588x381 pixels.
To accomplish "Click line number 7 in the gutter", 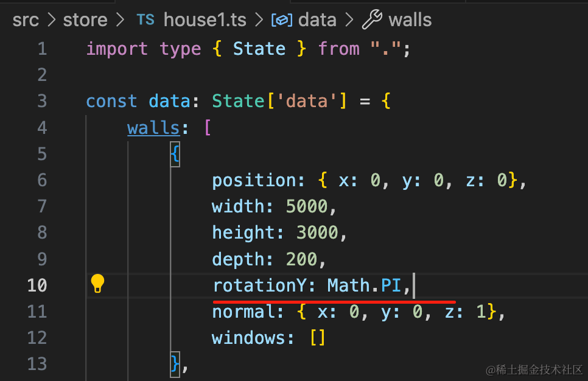I will pyautogui.click(x=43, y=206).
